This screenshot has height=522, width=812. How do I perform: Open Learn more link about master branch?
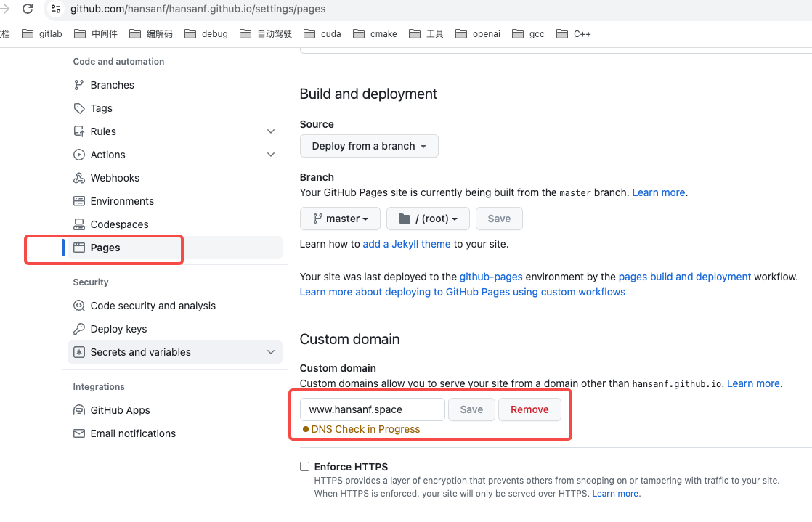click(658, 192)
